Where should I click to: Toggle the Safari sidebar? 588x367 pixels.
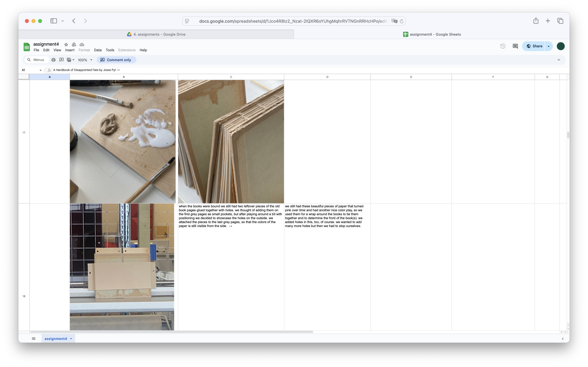tap(54, 21)
